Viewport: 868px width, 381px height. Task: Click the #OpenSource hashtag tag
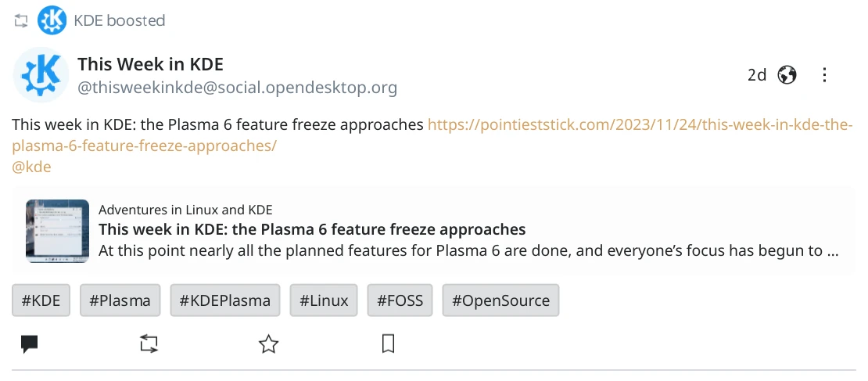pyautogui.click(x=500, y=300)
